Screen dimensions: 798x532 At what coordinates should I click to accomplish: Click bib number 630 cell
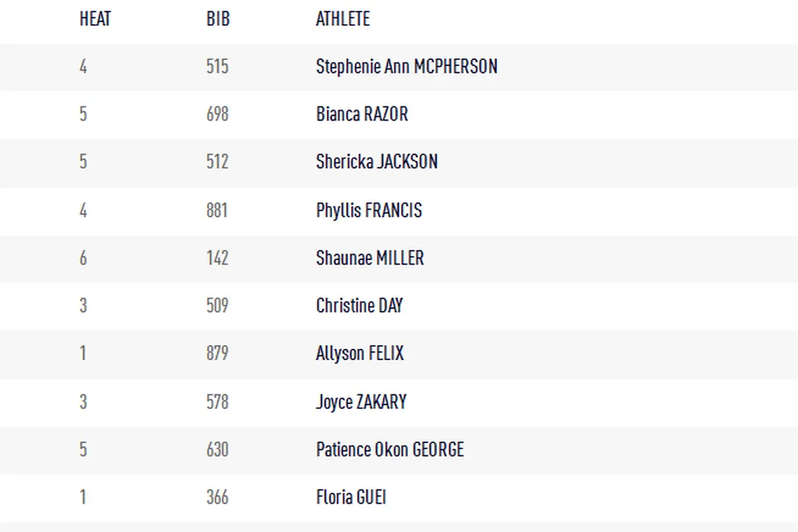click(x=217, y=450)
